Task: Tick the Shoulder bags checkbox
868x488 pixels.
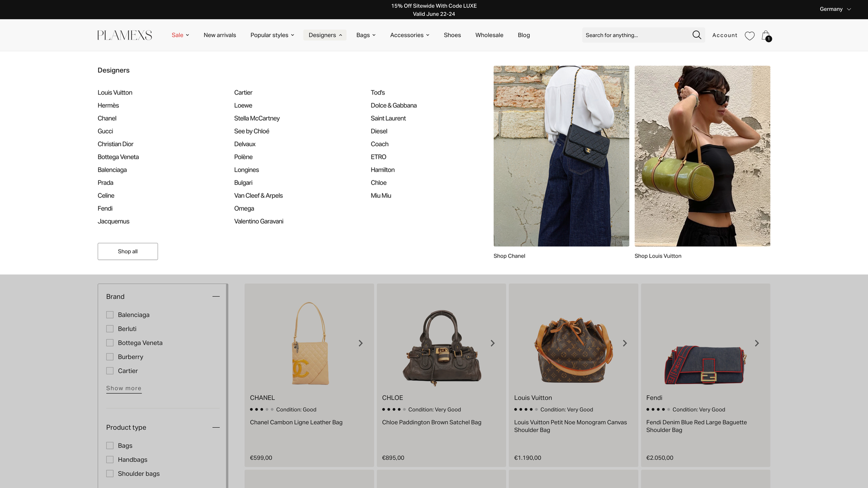Action: point(110,474)
